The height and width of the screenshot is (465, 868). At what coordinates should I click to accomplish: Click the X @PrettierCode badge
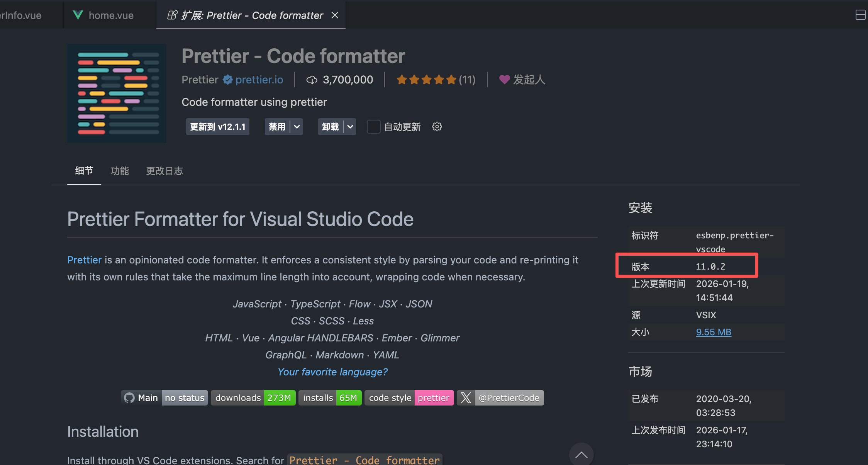pyautogui.click(x=500, y=398)
